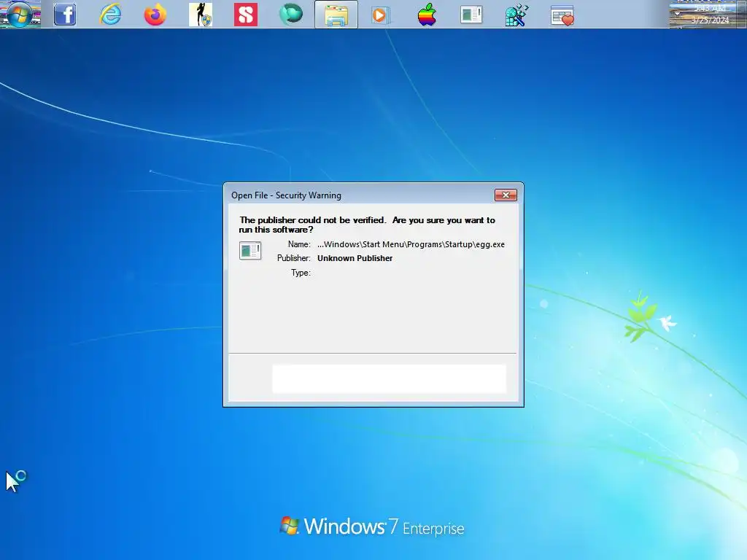
Task: Click the green sphere taskbar icon
Action: [x=291, y=15]
